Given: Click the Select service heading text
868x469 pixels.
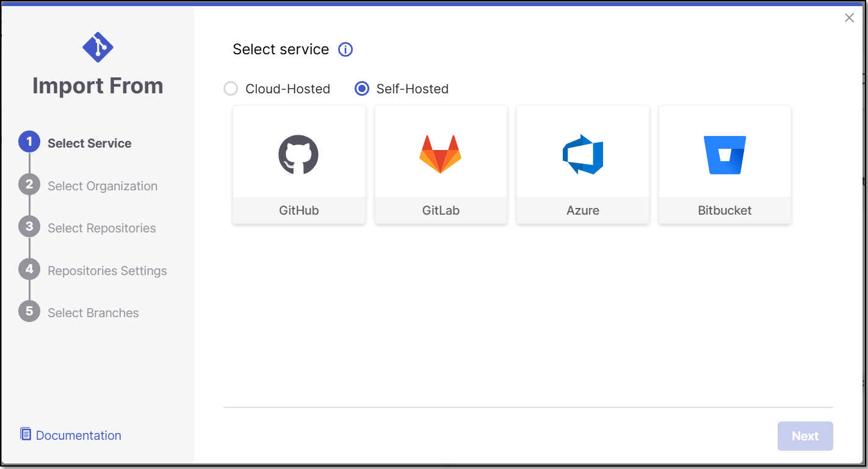Looking at the screenshot, I should (281, 49).
